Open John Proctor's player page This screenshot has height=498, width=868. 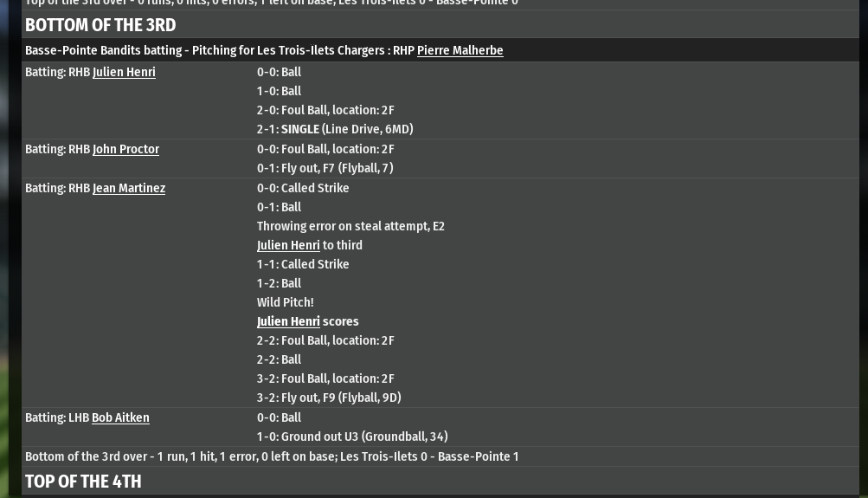[x=125, y=149]
